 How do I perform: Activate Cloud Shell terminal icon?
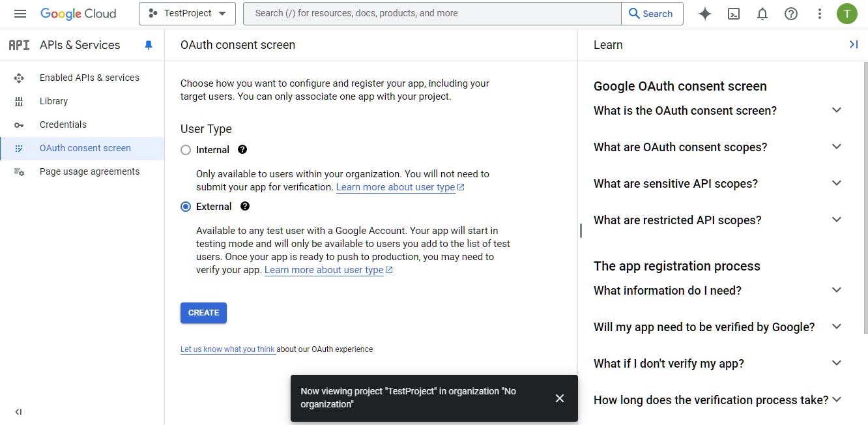tap(734, 14)
